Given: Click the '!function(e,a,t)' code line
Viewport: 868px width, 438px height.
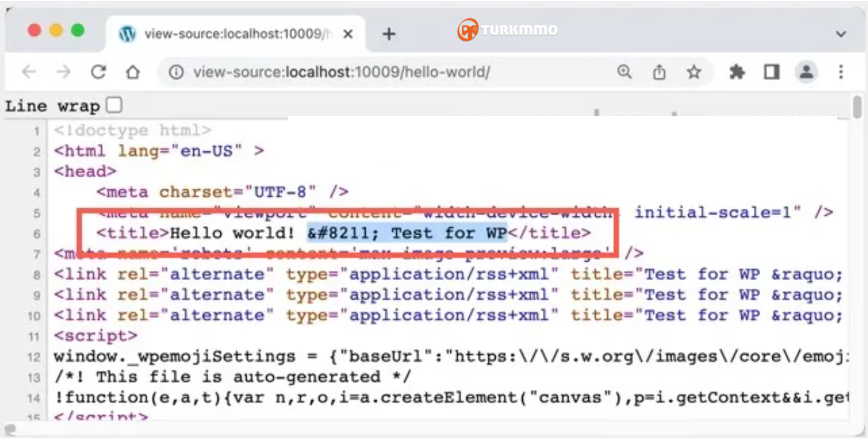Looking at the screenshot, I should tap(451, 397).
